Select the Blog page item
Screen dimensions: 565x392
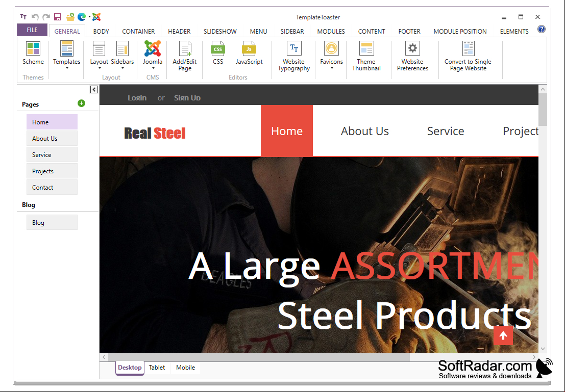tap(52, 222)
